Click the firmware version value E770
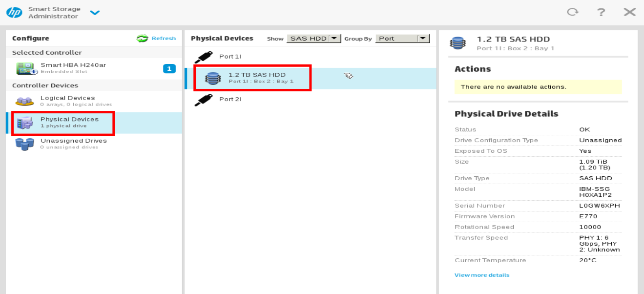The image size is (644, 294). 588,216
